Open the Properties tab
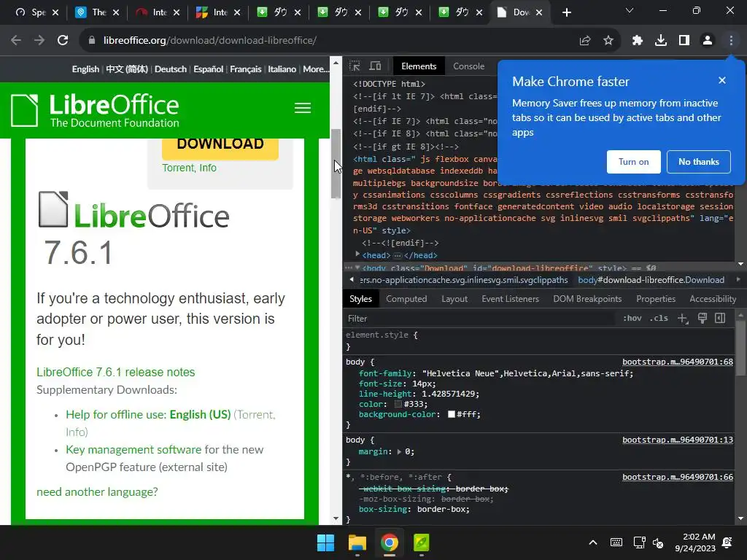This screenshot has width=747, height=560. 656,299
